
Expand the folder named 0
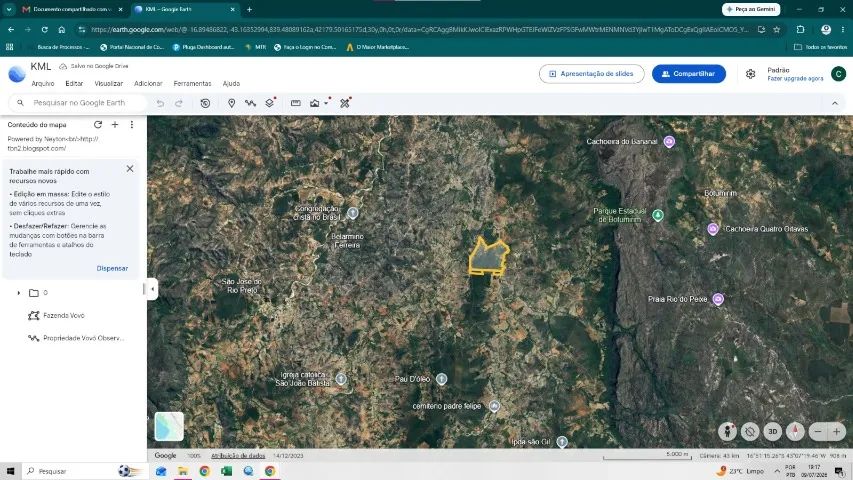19,293
